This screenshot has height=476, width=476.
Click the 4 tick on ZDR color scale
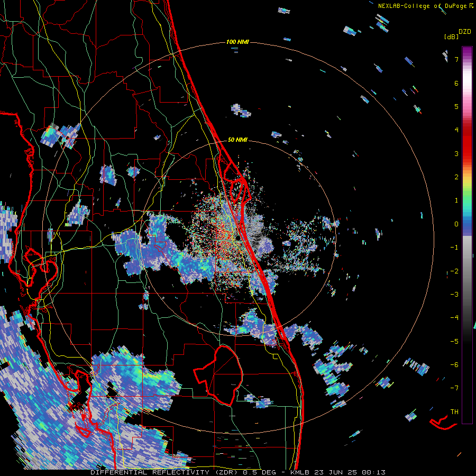click(456, 130)
